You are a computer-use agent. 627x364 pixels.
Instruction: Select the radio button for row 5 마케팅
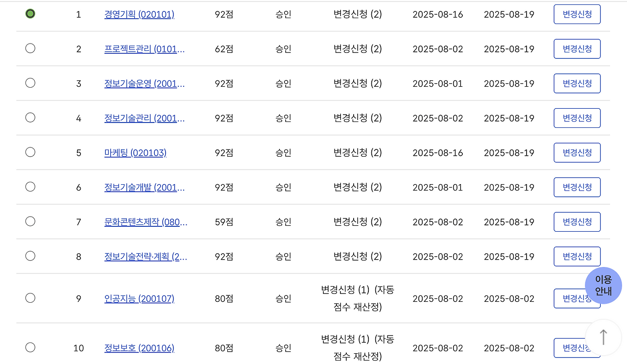(x=30, y=152)
